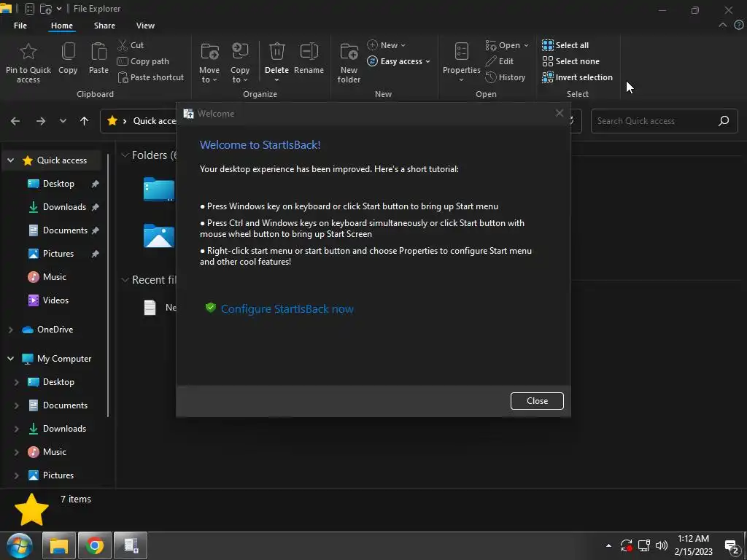This screenshot has height=560, width=747.
Task: Open the volume speaker tray icon
Action: click(x=661, y=545)
